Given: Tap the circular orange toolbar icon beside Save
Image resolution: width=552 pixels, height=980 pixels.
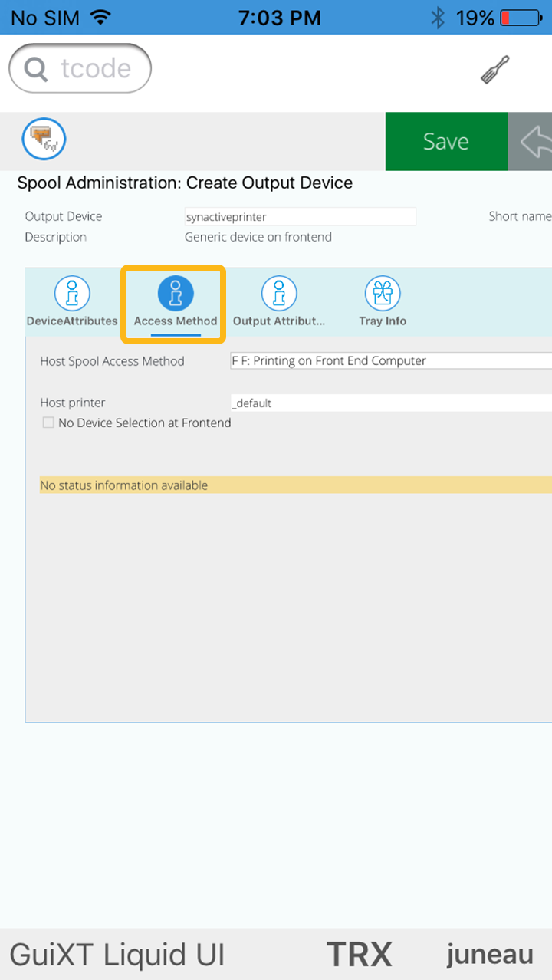Looking at the screenshot, I should click(44, 140).
